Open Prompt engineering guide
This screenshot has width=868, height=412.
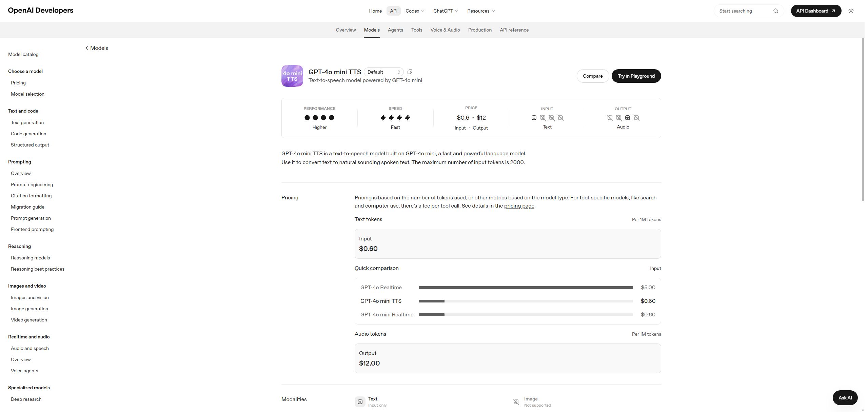tap(32, 184)
